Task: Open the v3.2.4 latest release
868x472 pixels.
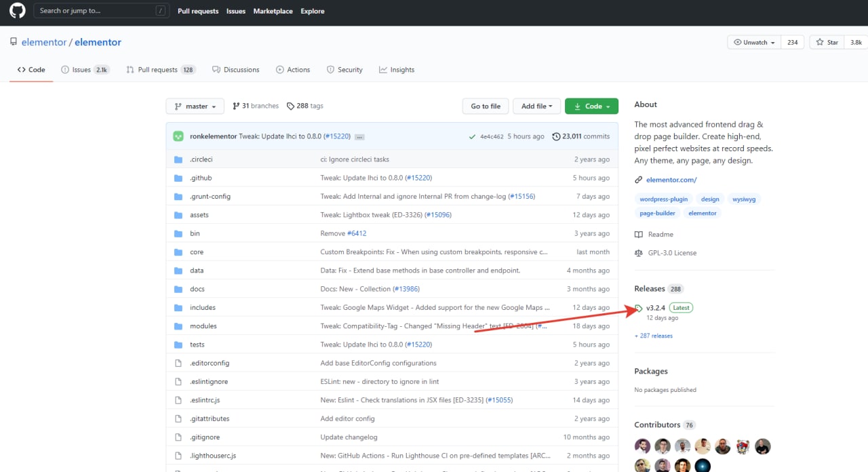Action: pyautogui.click(x=656, y=308)
